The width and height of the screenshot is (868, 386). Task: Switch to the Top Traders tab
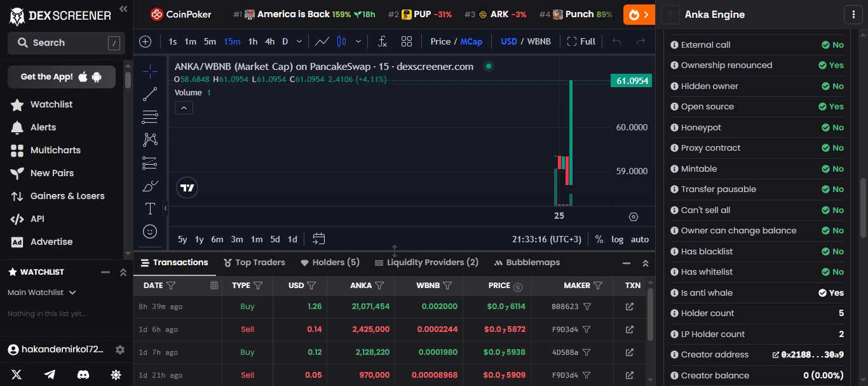254,263
